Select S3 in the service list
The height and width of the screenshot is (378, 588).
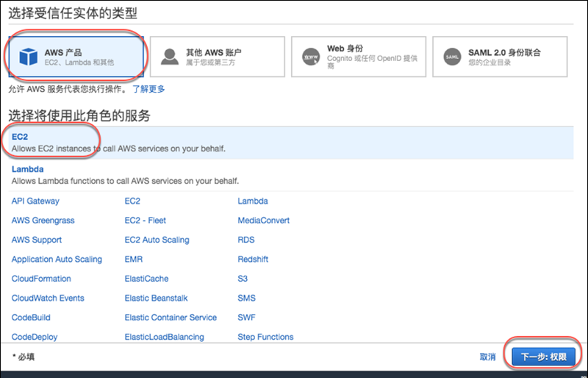(243, 279)
